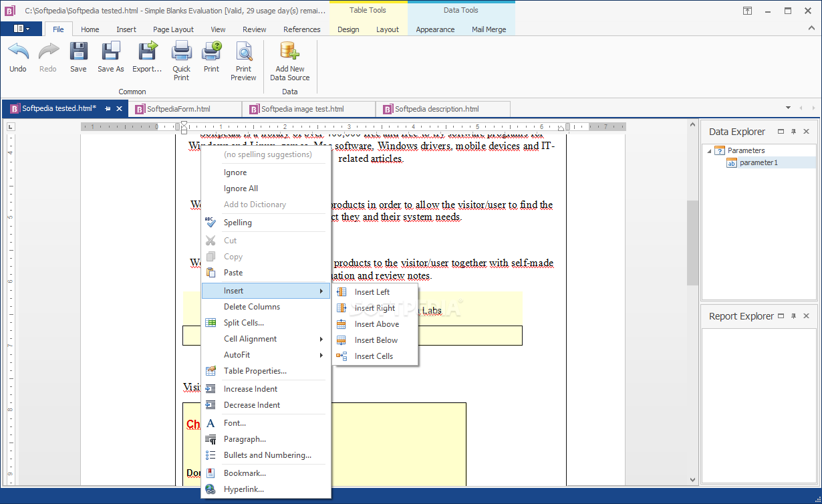Open Print Preview
This screenshot has height=504, width=822.
(x=244, y=52)
